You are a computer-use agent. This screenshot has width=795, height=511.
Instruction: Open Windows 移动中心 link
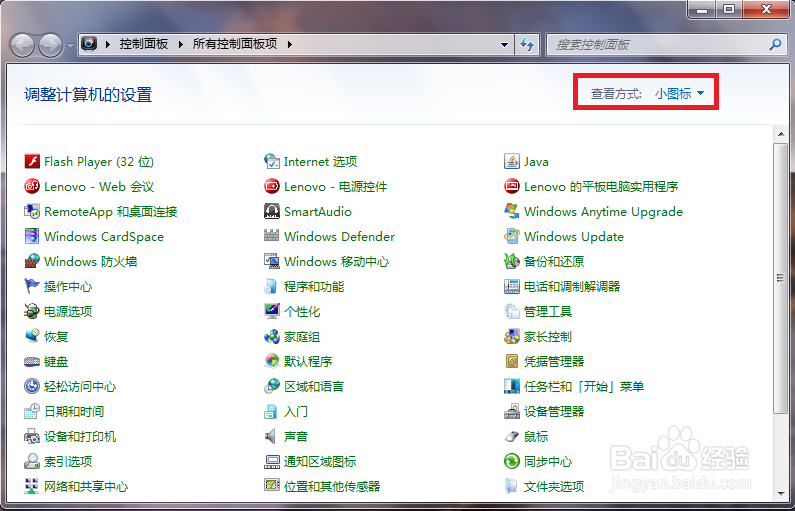pos(337,261)
